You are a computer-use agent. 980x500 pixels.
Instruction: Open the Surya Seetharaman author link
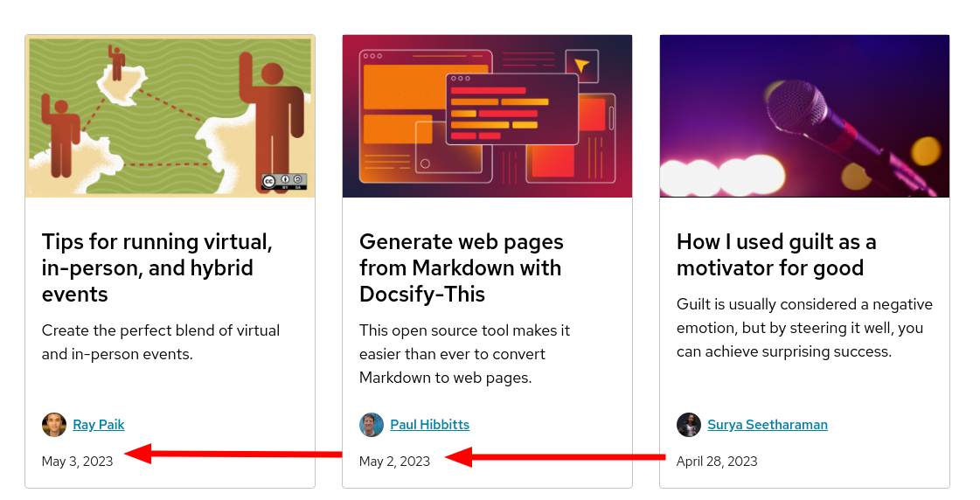[768, 425]
